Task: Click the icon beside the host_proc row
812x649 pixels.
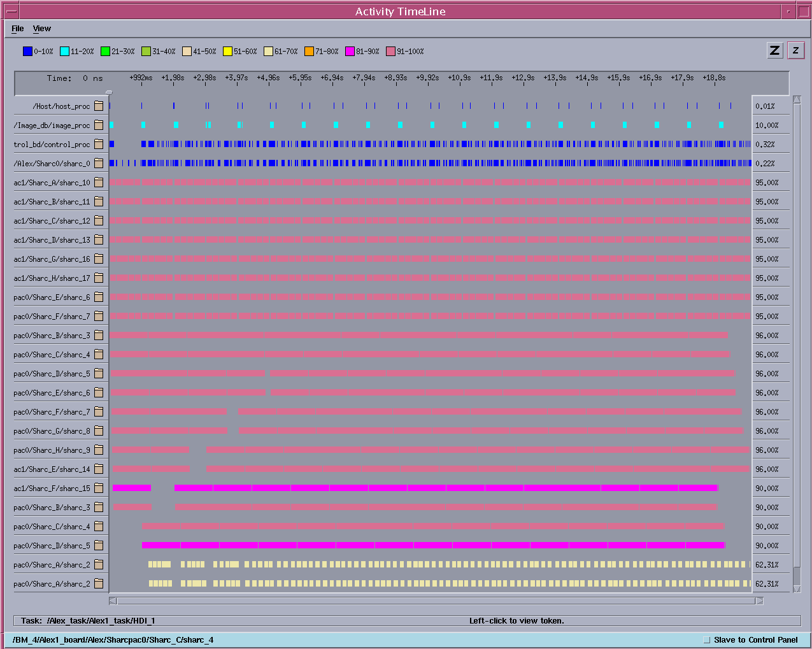Action: point(99,106)
